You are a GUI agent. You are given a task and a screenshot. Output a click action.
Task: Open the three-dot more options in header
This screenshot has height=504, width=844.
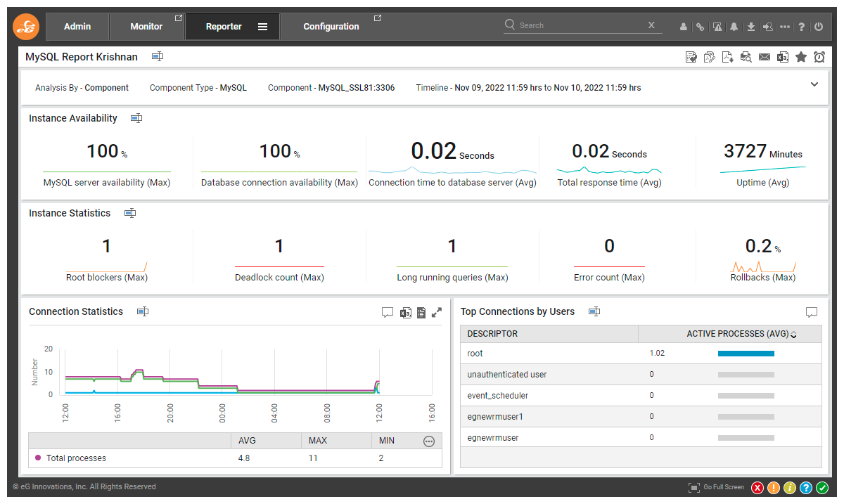click(785, 27)
